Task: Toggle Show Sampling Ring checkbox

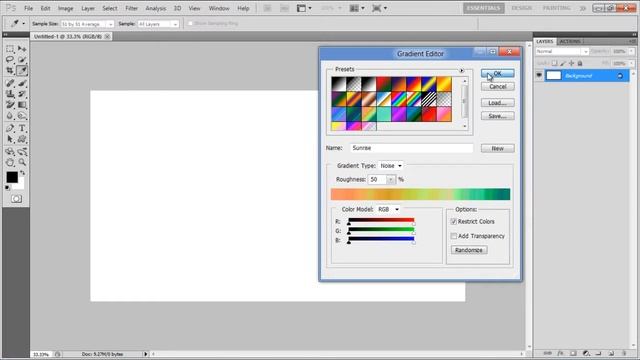Action: pyautogui.click(x=190, y=24)
